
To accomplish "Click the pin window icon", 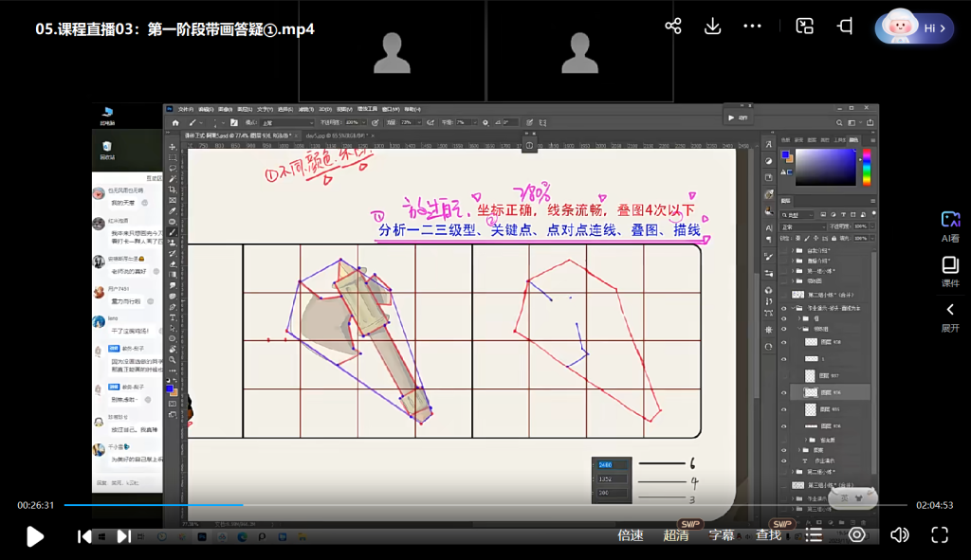I will click(x=844, y=27).
